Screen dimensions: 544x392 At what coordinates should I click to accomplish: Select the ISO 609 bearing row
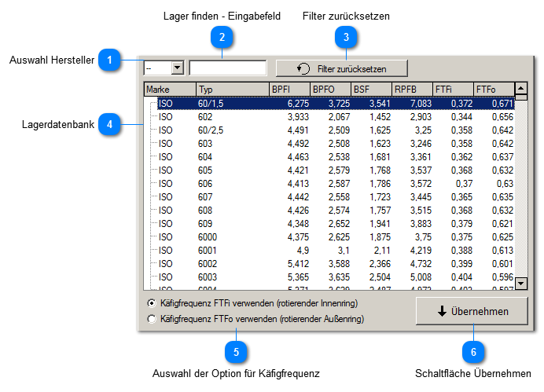coord(336,224)
